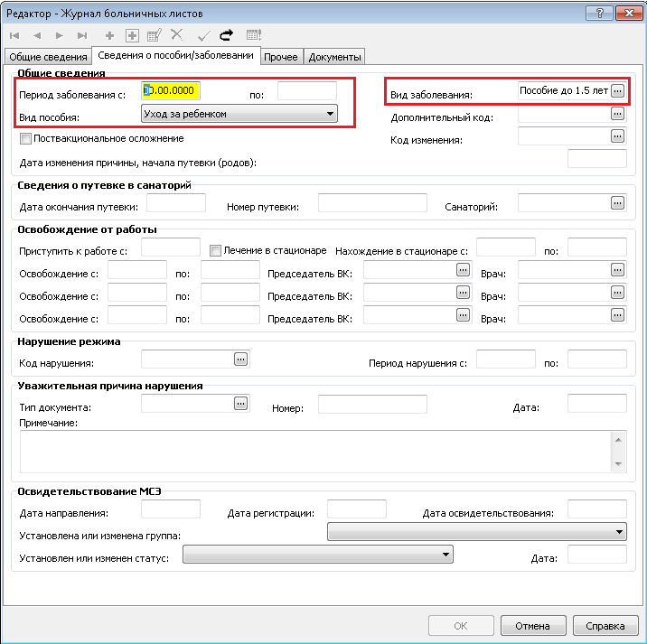The width and height of the screenshot is (647, 644).
Task: Expand the Вид пособия dropdown
Action: (x=331, y=114)
